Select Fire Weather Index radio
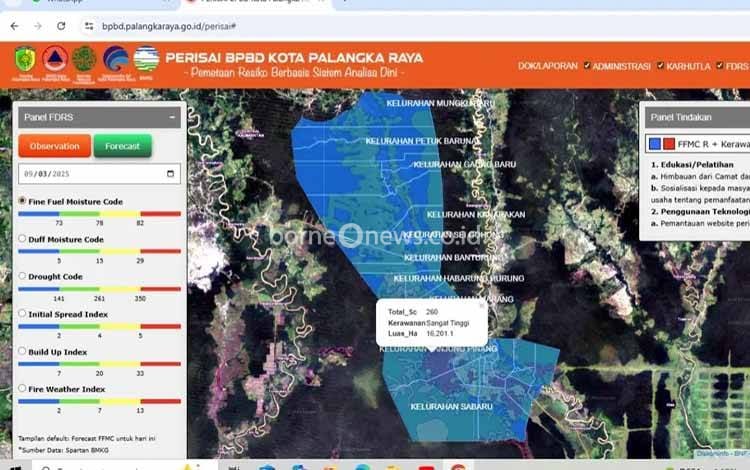Viewport: 750px width, 470px height. [22, 388]
